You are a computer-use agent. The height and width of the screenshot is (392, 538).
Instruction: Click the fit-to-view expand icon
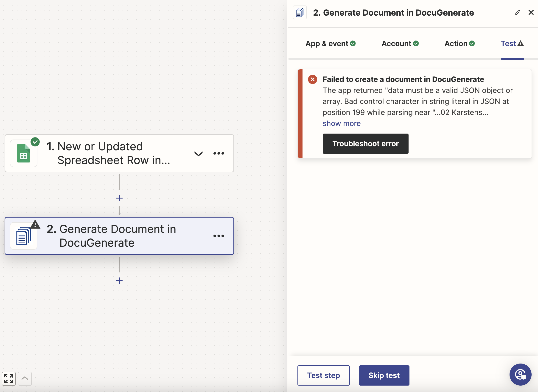9,378
